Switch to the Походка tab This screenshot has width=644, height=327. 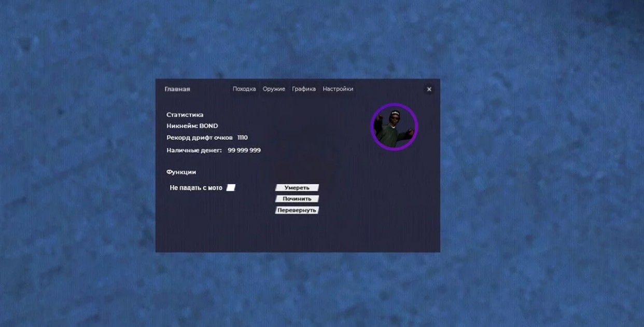(x=244, y=89)
